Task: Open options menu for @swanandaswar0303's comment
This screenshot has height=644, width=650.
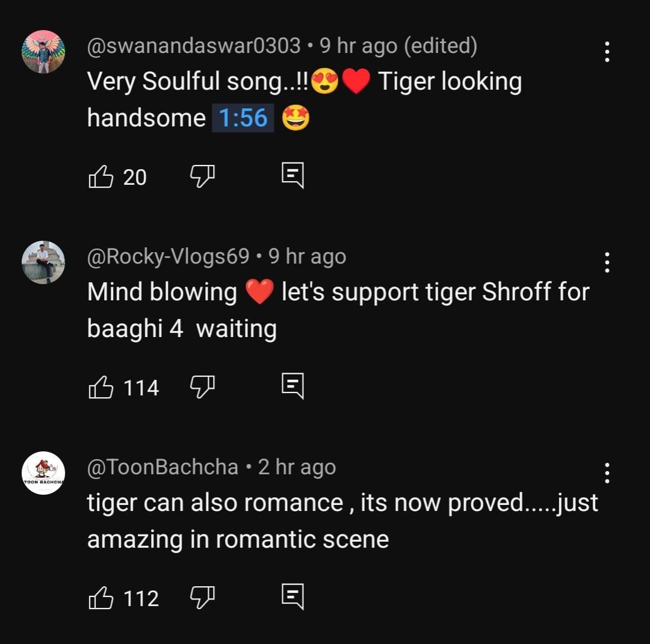Action: [607, 52]
